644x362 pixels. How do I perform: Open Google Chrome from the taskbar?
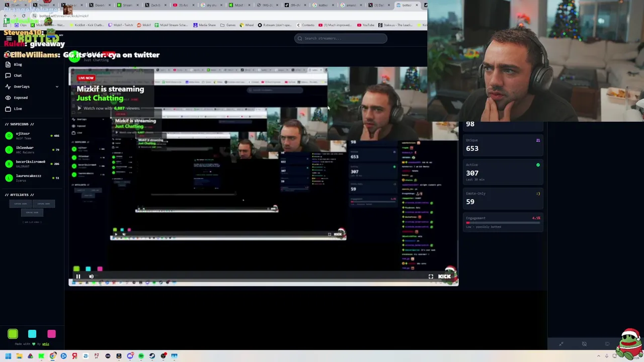coord(52,356)
